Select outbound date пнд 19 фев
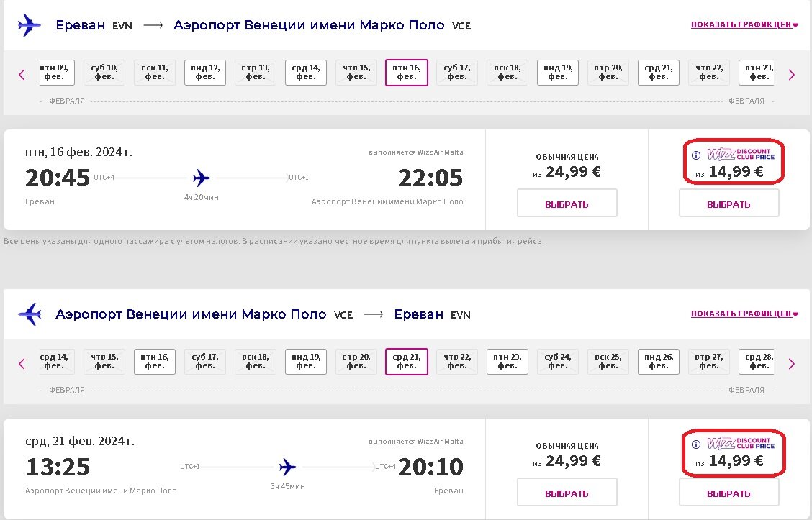Screen dimensions: 812x520 [558, 73]
